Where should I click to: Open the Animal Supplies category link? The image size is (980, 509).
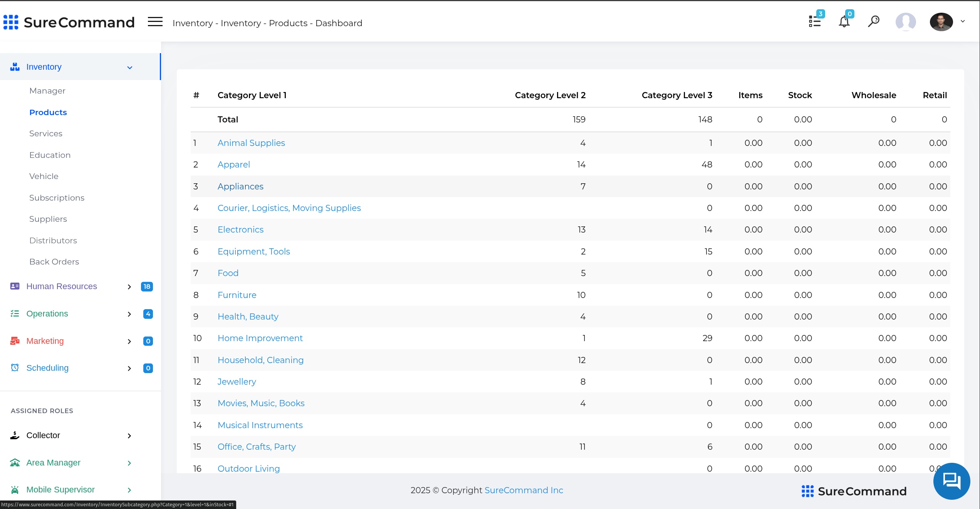(251, 143)
